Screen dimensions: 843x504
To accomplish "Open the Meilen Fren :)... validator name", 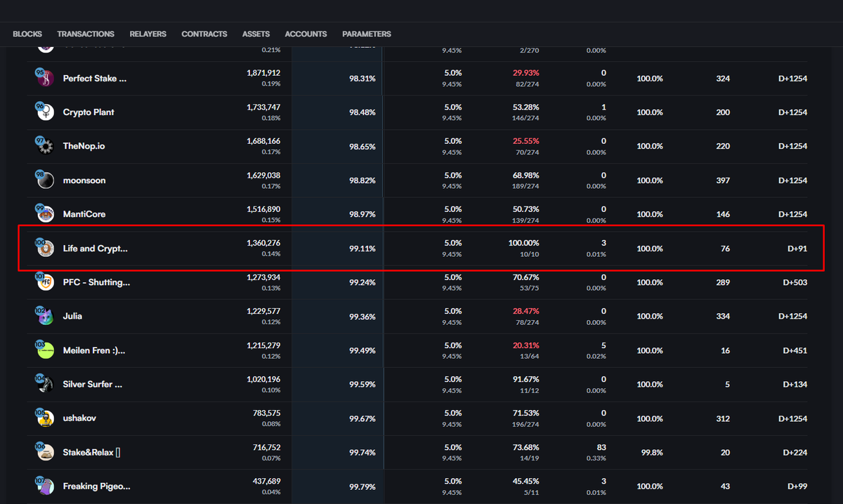I will tap(94, 350).
